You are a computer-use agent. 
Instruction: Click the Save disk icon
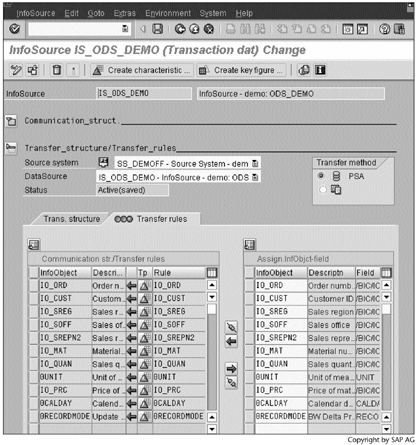tap(158, 29)
